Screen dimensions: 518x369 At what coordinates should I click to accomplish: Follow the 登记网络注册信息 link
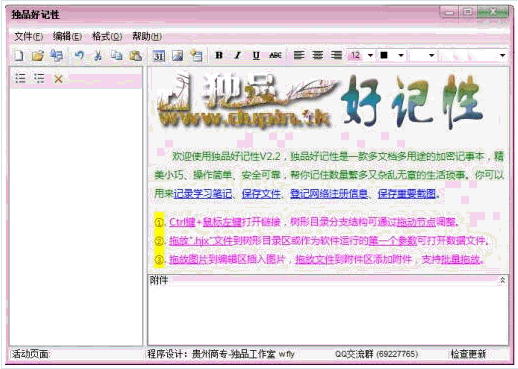[329, 193]
